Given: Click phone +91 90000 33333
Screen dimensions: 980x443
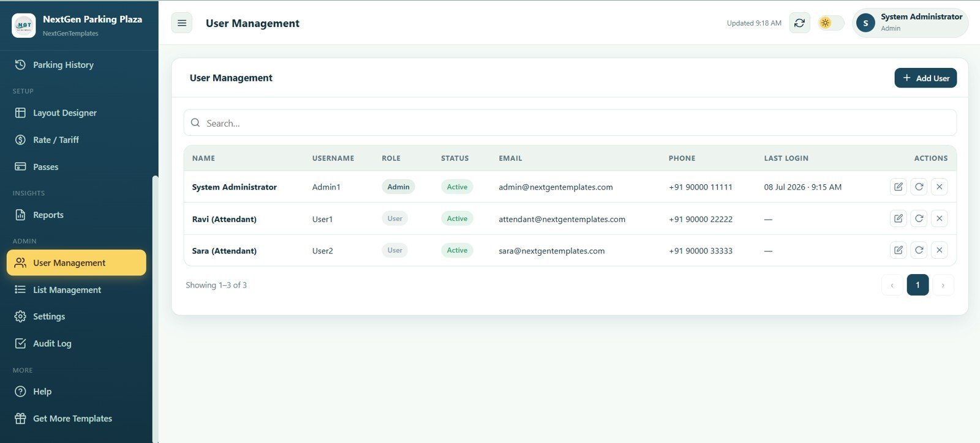Looking at the screenshot, I should click(x=701, y=251).
